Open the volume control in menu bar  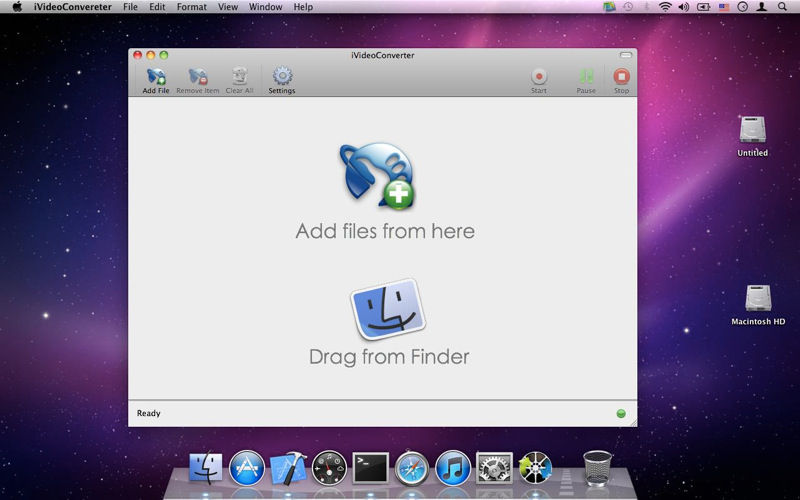click(683, 7)
